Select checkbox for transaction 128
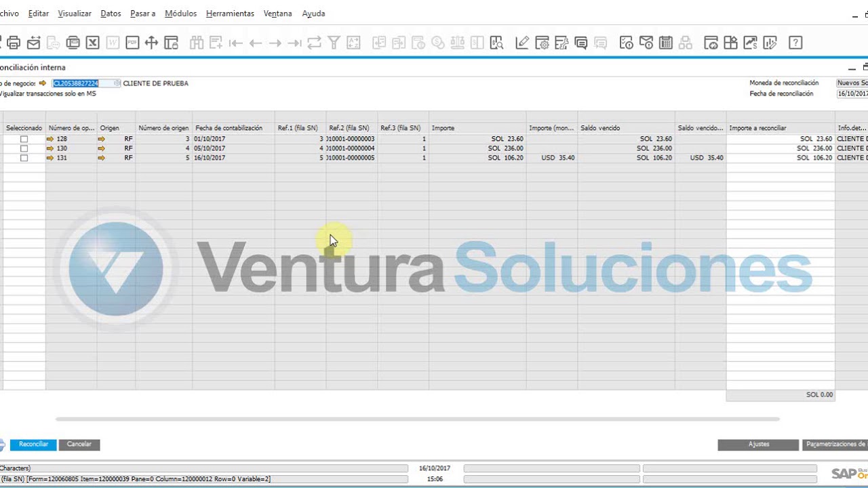The height and width of the screenshot is (488, 868). pos(24,139)
